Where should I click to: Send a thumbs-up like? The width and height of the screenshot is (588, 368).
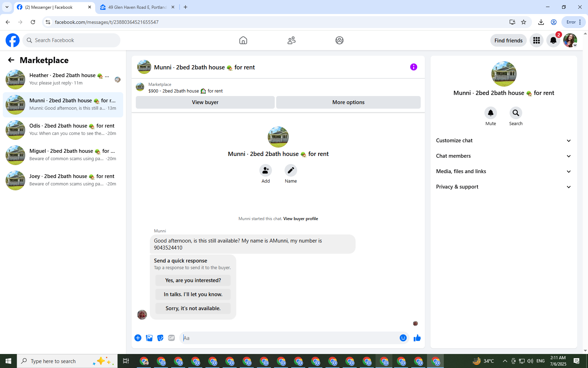pyautogui.click(x=417, y=338)
